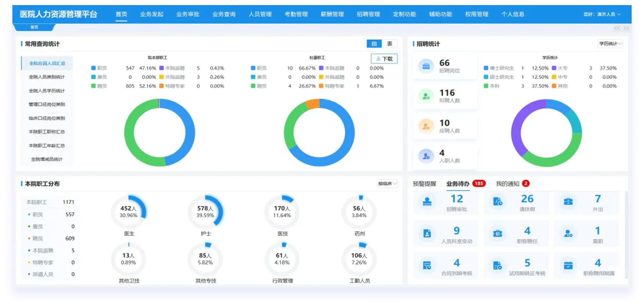Open the 学历统计 dropdown
The width and height of the screenshot is (644, 307).
610,44
